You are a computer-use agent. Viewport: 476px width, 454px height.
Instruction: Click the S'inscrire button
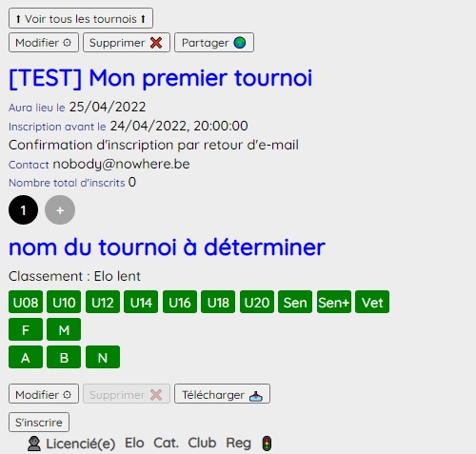[x=39, y=423]
